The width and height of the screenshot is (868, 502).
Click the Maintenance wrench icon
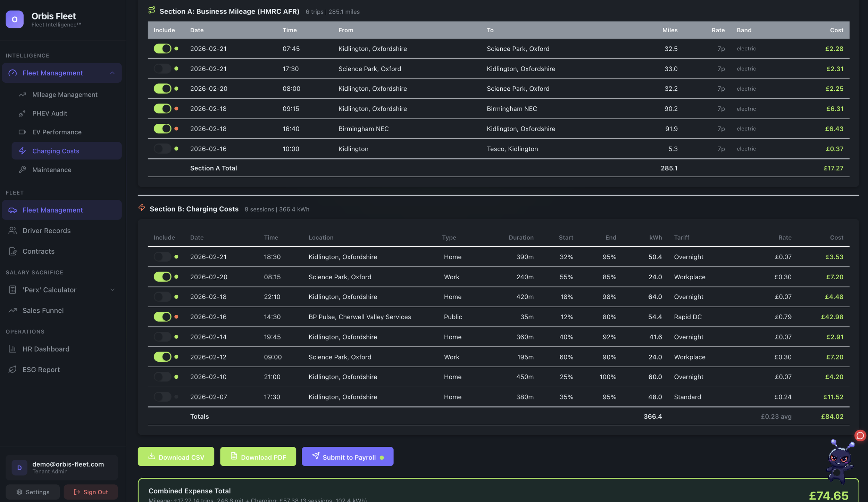point(22,170)
